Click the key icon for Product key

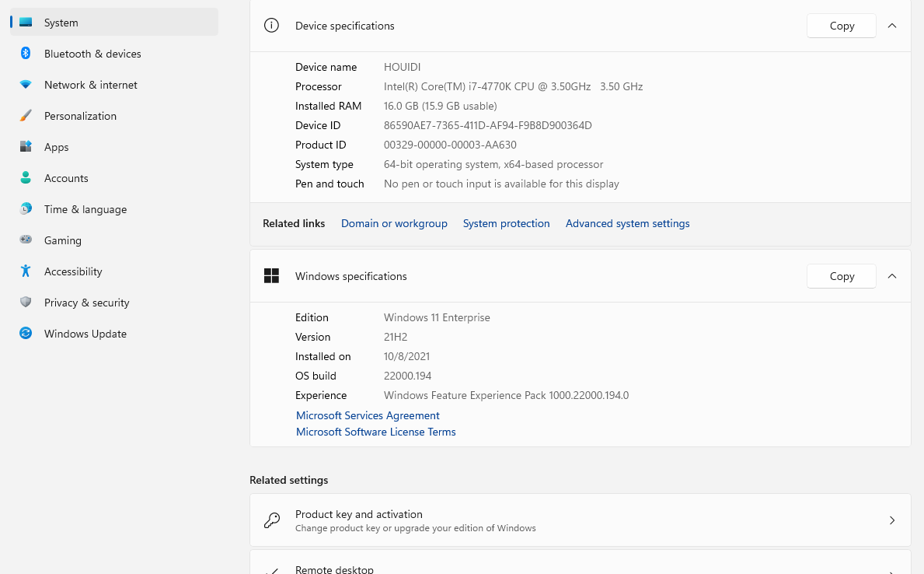(x=271, y=520)
